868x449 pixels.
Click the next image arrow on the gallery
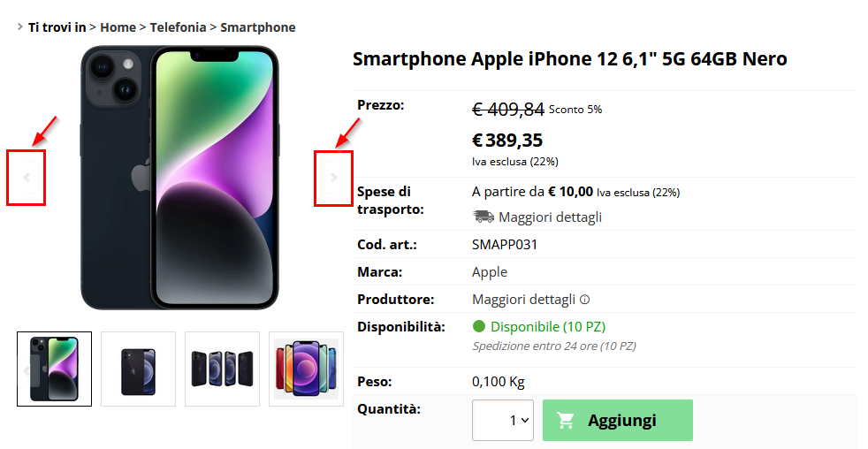pyautogui.click(x=334, y=178)
